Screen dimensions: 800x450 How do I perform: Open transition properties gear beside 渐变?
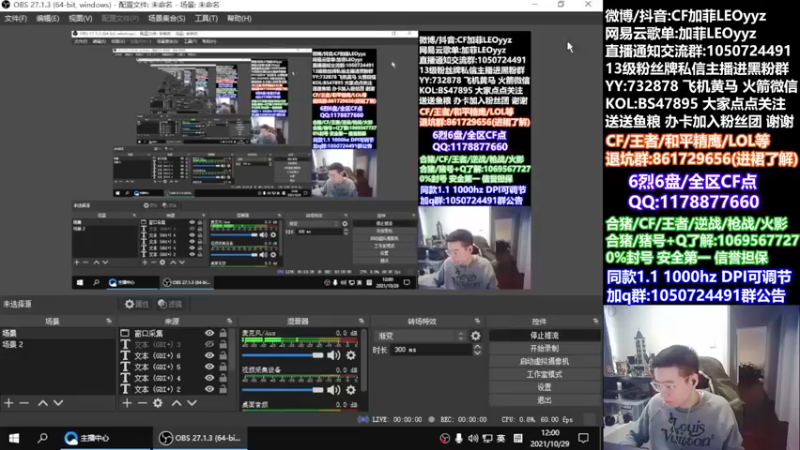coord(476,336)
